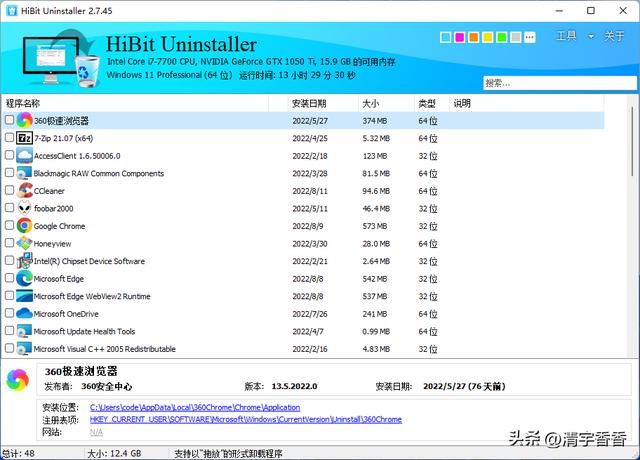The height and width of the screenshot is (460, 640).
Task: Click the 2022/3/30 date for Honeyview
Action: pos(310,244)
